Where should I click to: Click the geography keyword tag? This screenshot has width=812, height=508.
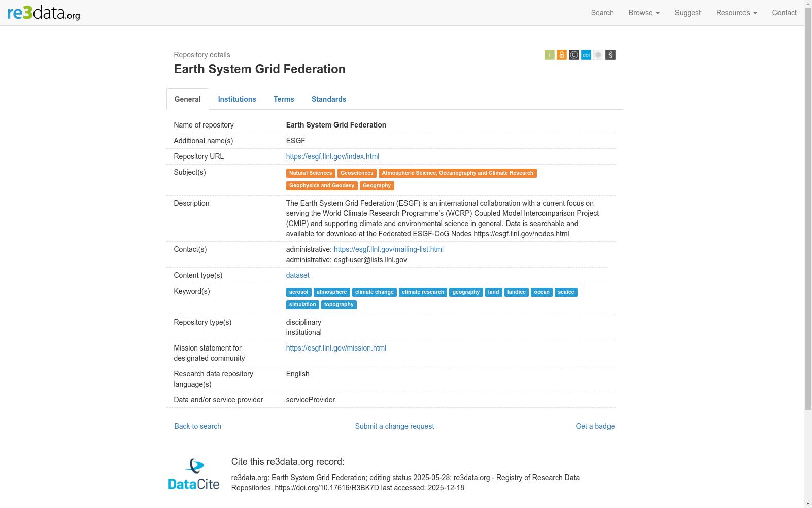(466, 292)
